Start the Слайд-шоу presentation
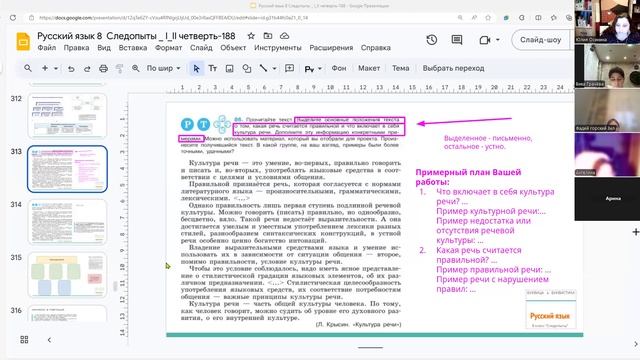The height and width of the screenshot is (360, 640). [540, 40]
